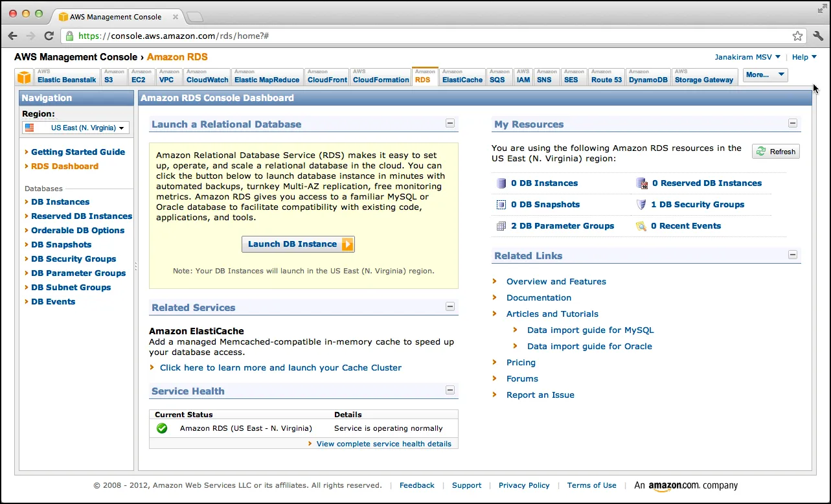Click green check service status icon

coord(162,428)
